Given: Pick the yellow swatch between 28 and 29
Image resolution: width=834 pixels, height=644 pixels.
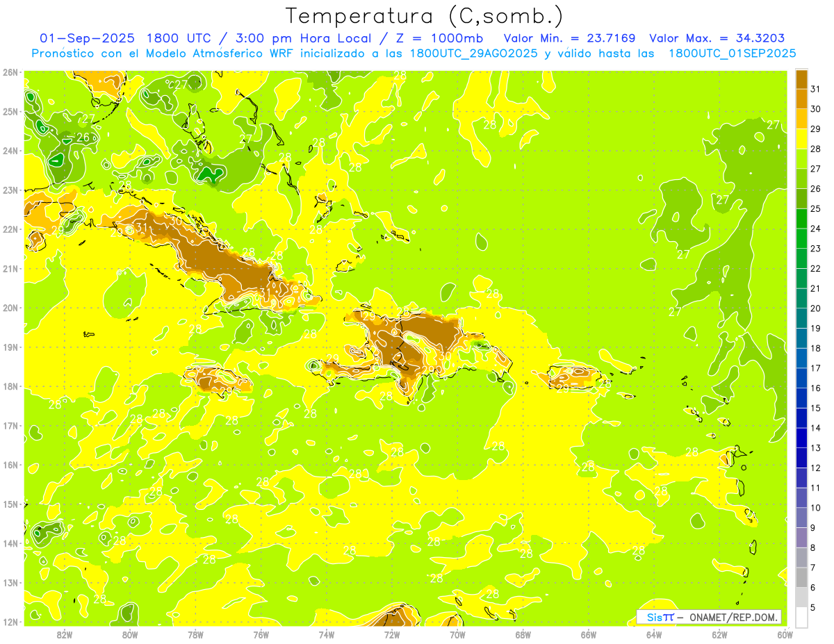Looking at the screenshot, I should [801, 139].
